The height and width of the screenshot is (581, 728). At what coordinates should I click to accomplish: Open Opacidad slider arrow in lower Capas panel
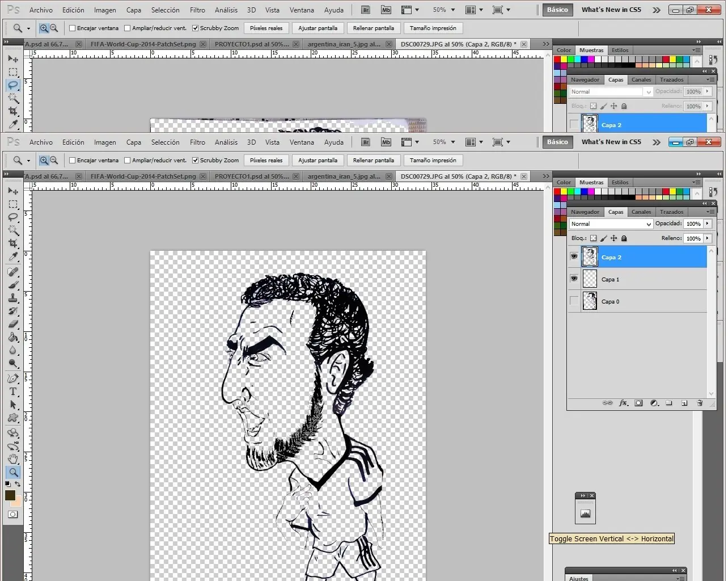pos(708,224)
